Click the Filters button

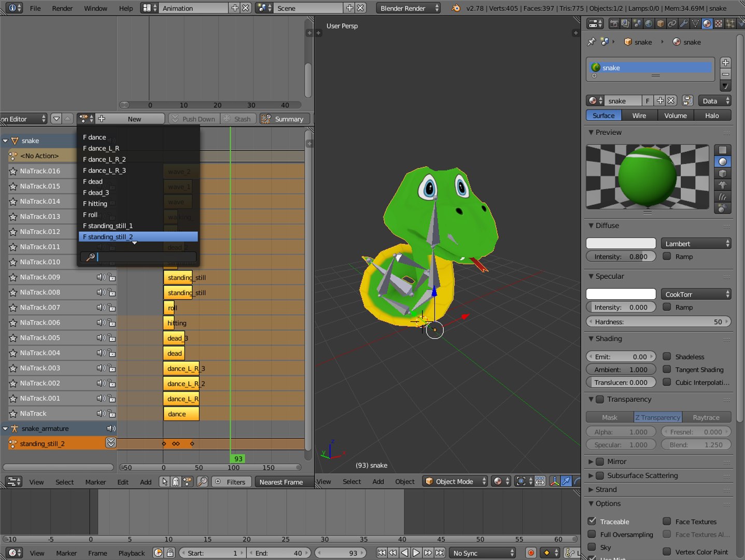232,482
